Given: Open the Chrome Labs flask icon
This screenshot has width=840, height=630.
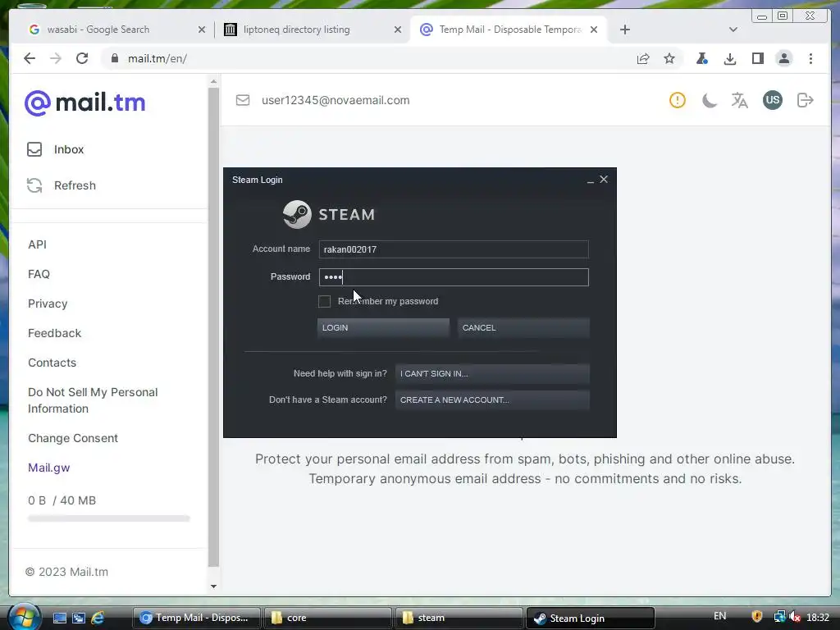Looking at the screenshot, I should tap(702, 58).
